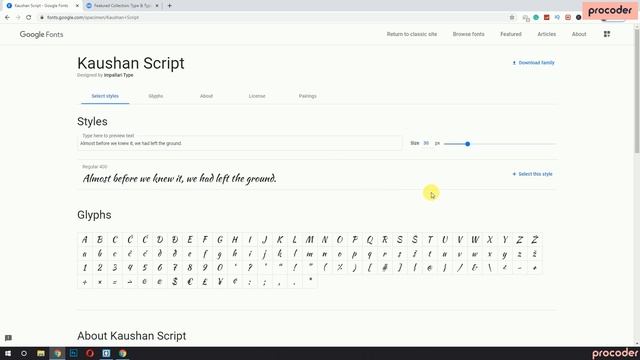Click the uppercase W glyph cell

pos(475,240)
